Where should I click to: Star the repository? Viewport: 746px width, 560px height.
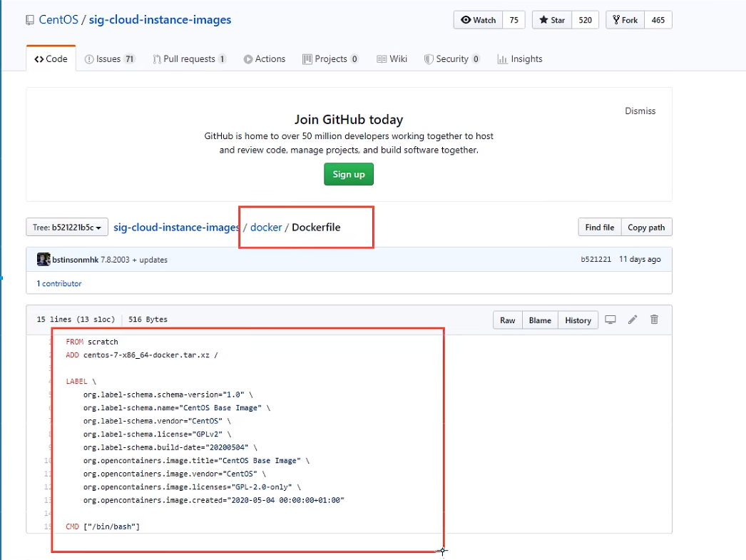pos(552,20)
